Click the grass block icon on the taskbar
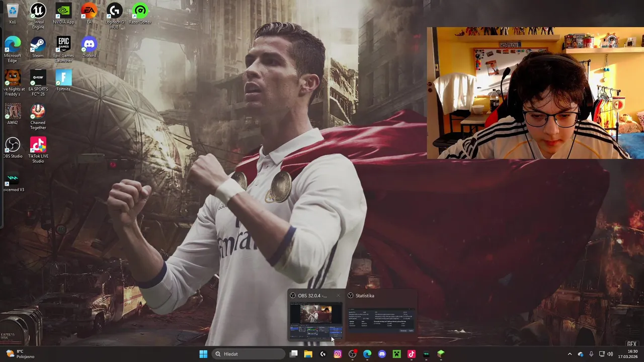Viewport: 644px width, 362px height. 441,354
